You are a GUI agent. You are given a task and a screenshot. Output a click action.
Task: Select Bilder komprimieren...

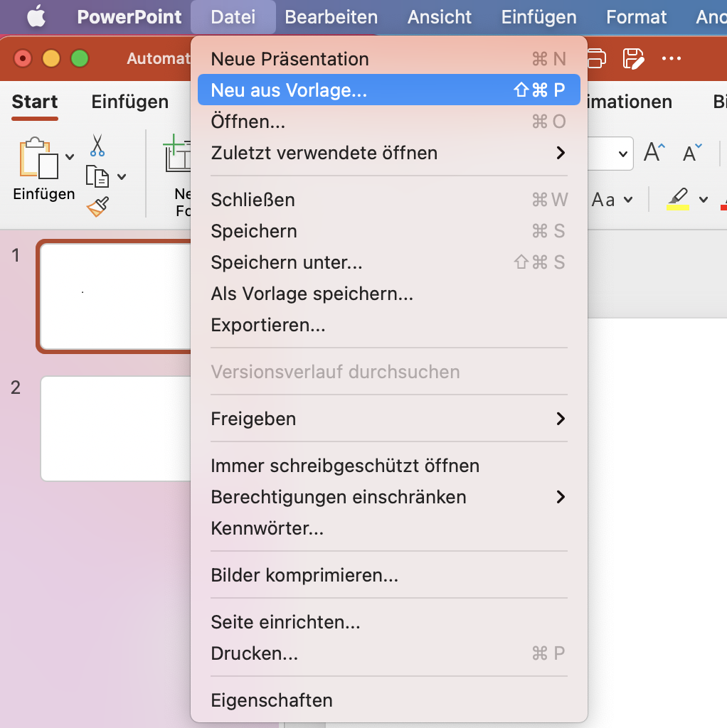point(389,575)
